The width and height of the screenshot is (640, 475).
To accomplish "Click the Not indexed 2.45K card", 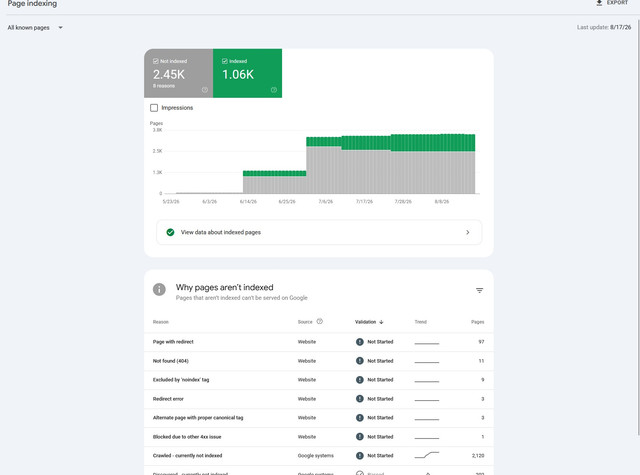I will [178, 73].
